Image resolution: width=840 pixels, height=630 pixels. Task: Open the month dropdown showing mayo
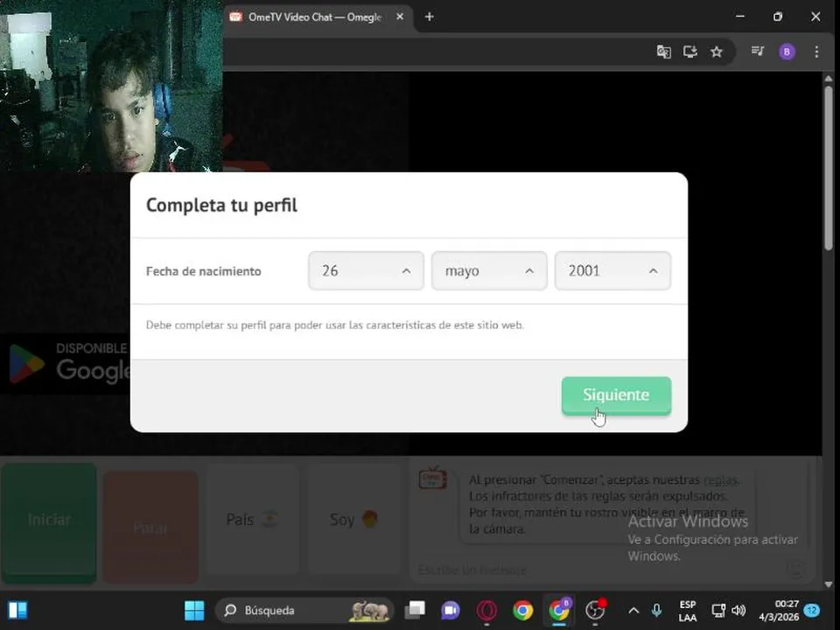(x=489, y=270)
